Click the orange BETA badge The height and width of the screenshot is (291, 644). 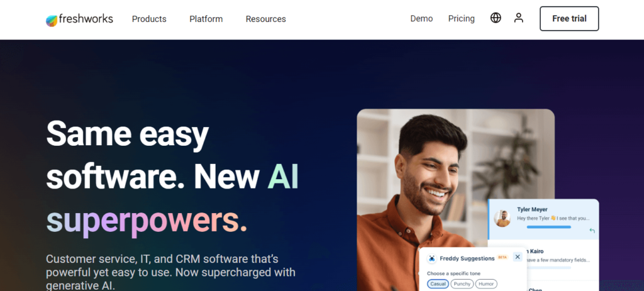pos(502,257)
